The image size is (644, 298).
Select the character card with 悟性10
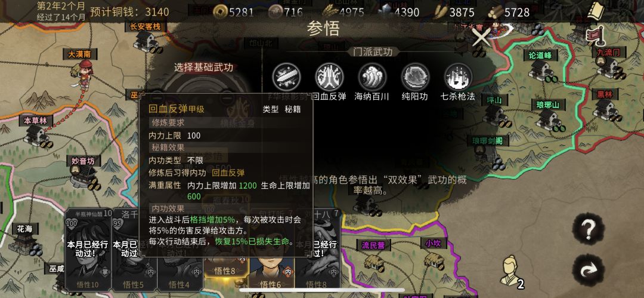(x=88, y=249)
